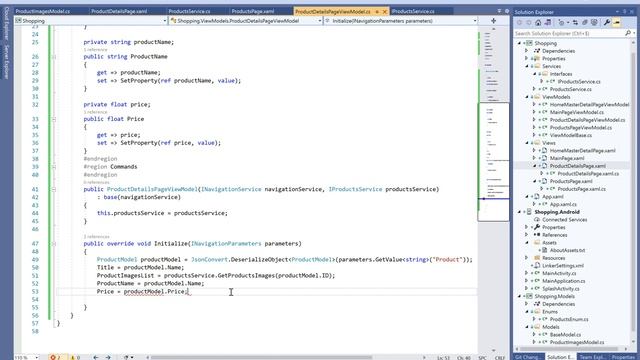Switch to ProductDetailsPage.xaml tab
Image resolution: width=640 pixels, height=360 pixels.
[x=119, y=11]
